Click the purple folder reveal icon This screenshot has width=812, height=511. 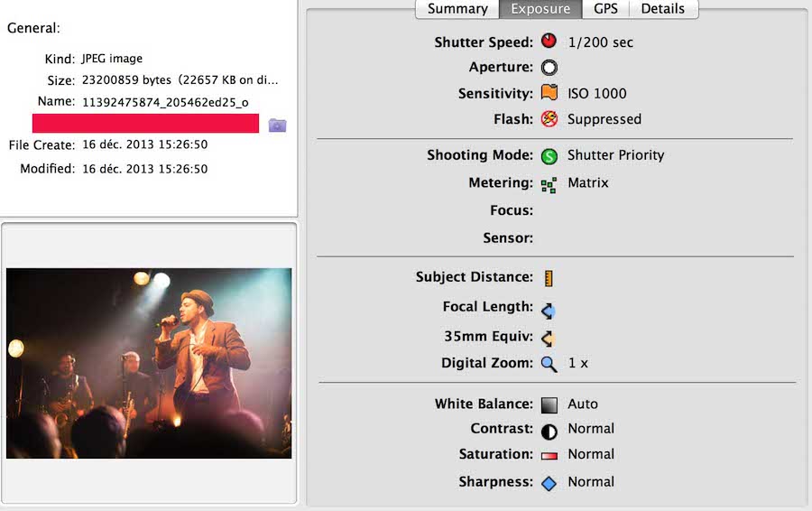(x=277, y=125)
